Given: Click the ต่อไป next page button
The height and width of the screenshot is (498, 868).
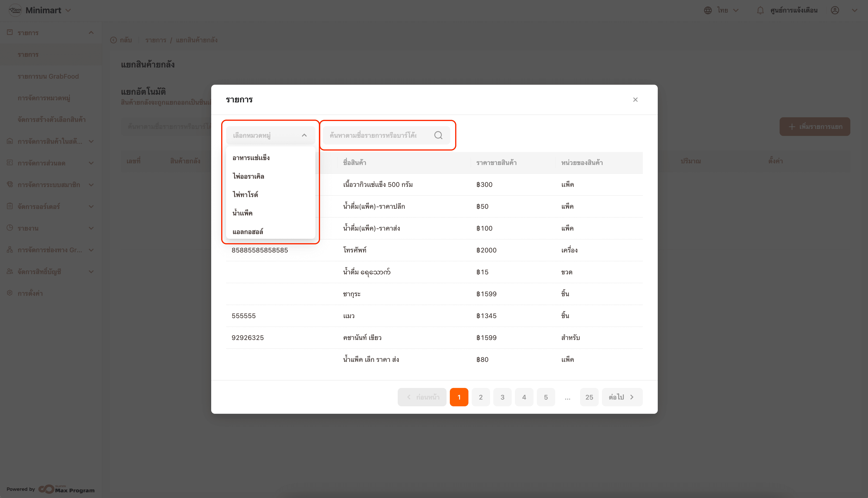Looking at the screenshot, I should (x=622, y=397).
